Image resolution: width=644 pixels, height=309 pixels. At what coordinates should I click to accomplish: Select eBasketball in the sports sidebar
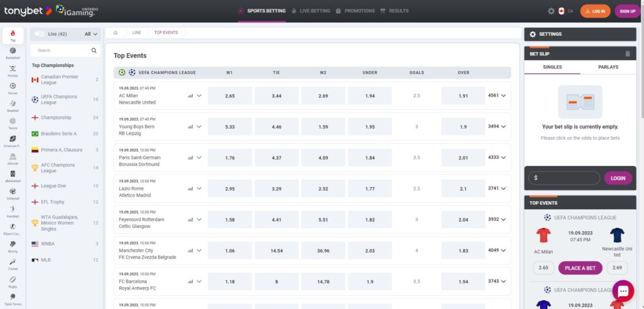[13, 176]
